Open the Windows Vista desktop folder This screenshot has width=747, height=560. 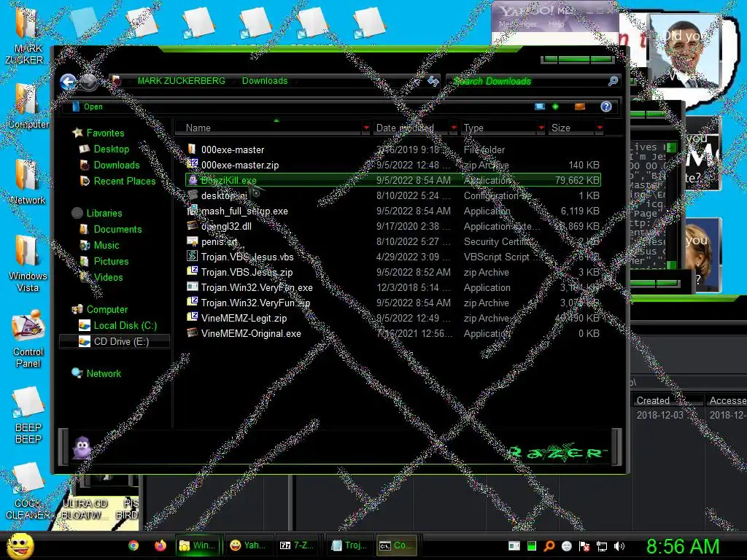[28, 263]
